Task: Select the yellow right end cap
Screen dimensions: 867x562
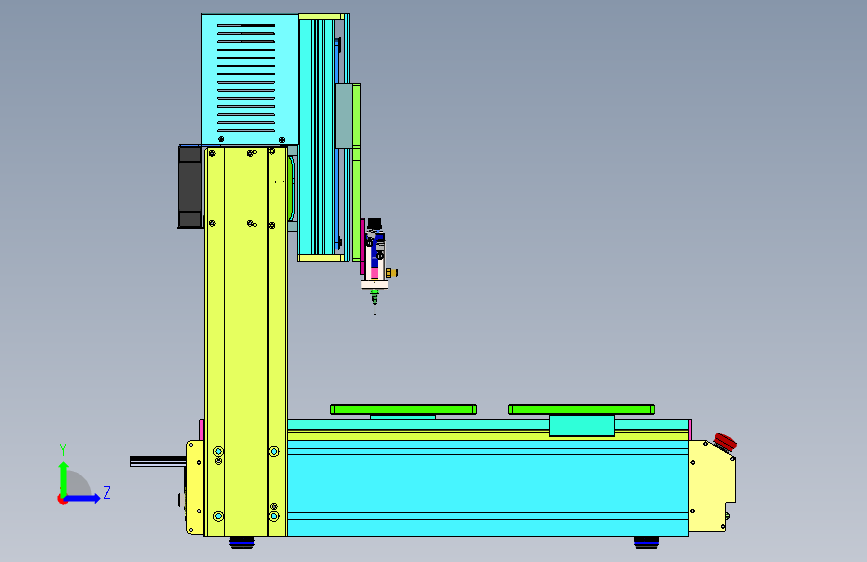Action: point(711,486)
